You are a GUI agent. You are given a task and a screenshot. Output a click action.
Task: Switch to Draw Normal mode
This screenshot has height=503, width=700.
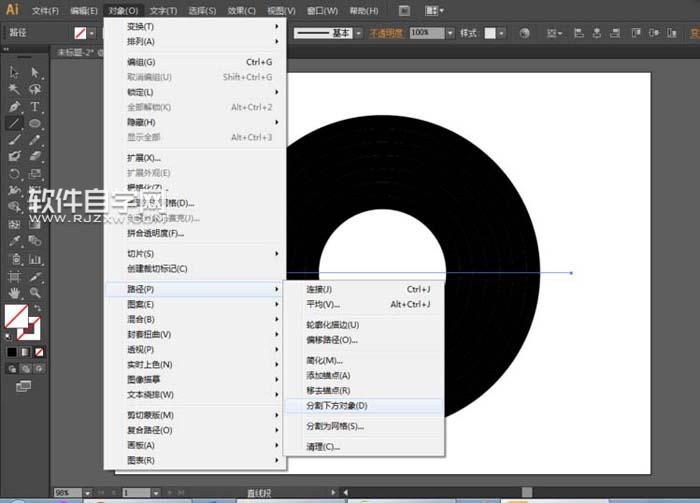(12, 369)
